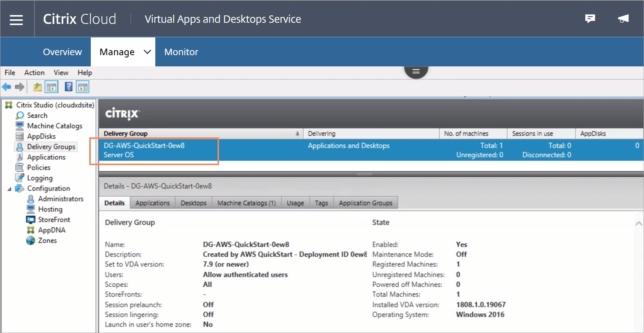Select Logging tree item
This screenshot has height=333, width=644.
(40, 178)
